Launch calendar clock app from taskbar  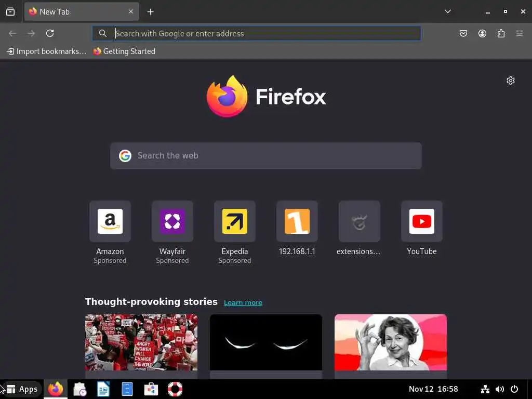pos(79,389)
